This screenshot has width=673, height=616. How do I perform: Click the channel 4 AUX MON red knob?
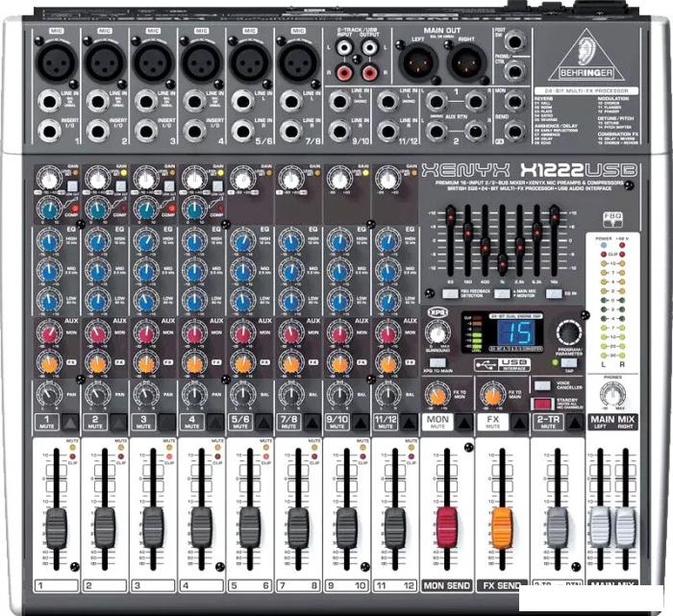click(x=194, y=333)
